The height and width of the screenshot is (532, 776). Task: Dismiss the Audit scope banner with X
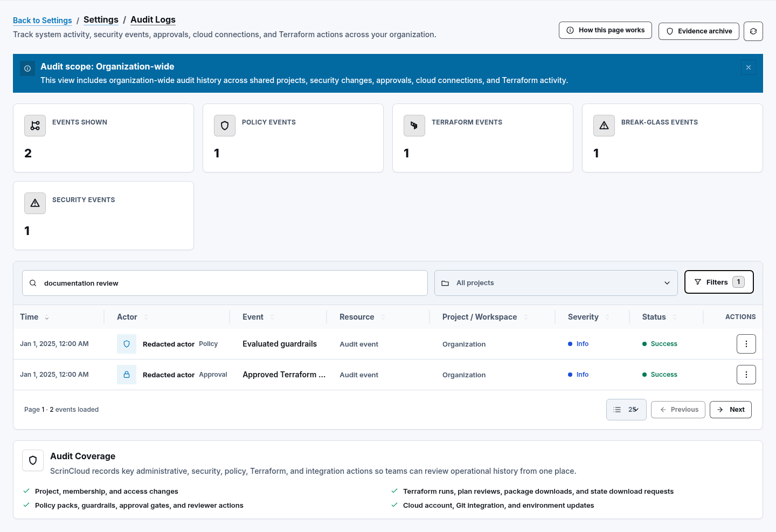click(749, 67)
